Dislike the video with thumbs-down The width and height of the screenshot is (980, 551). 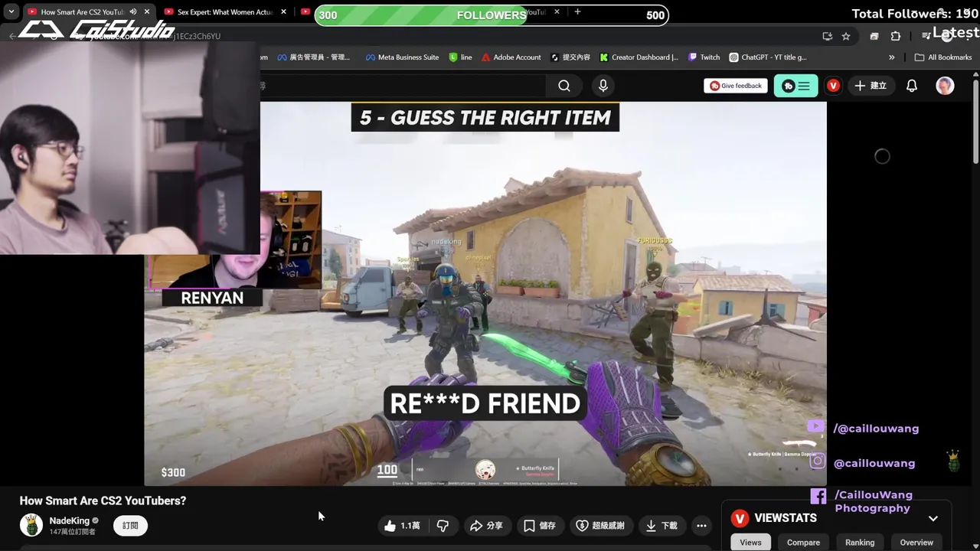pyautogui.click(x=443, y=526)
